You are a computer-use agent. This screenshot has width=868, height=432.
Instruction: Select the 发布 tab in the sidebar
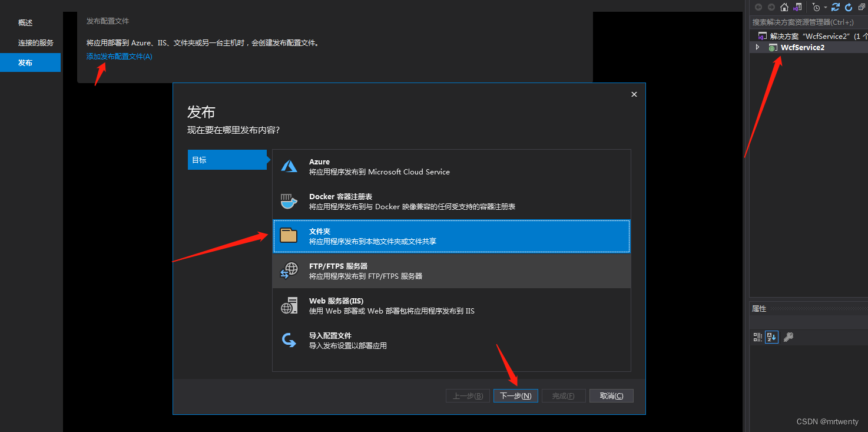click(x=30, y=62)
